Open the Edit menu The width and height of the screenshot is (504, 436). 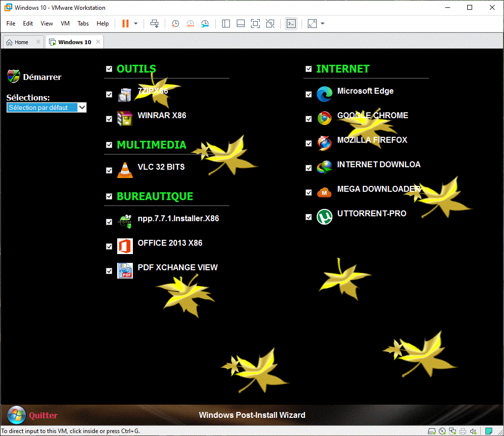(27, 24)
